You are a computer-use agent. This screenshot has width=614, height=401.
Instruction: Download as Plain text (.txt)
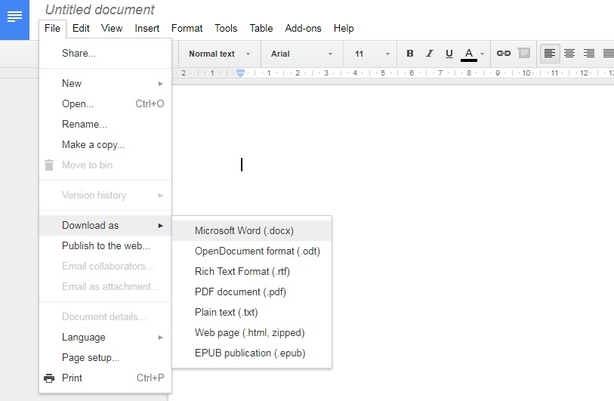click(x=252, y=312)
